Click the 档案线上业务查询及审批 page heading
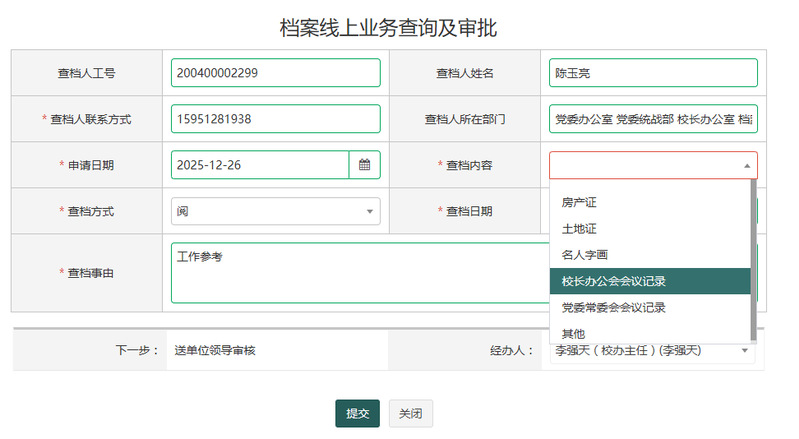This screenshot has width=799, height=439. click(x=388, y=28)
